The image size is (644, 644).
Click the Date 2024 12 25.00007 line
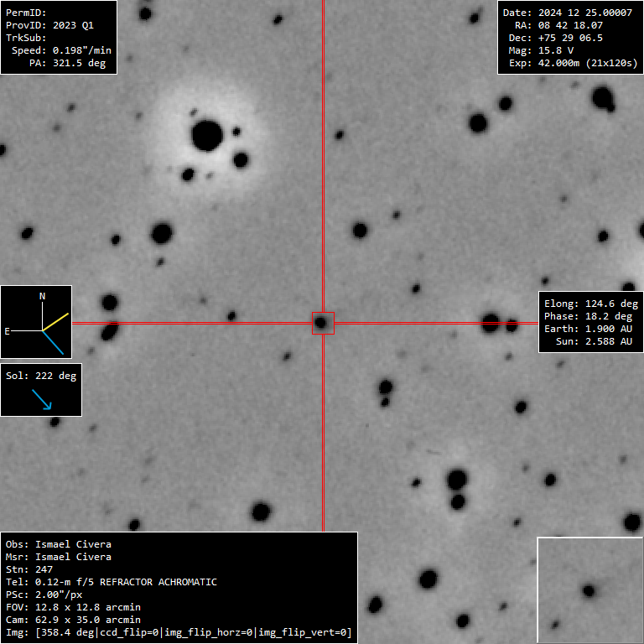pyautogui.click(x=569, y=13)
